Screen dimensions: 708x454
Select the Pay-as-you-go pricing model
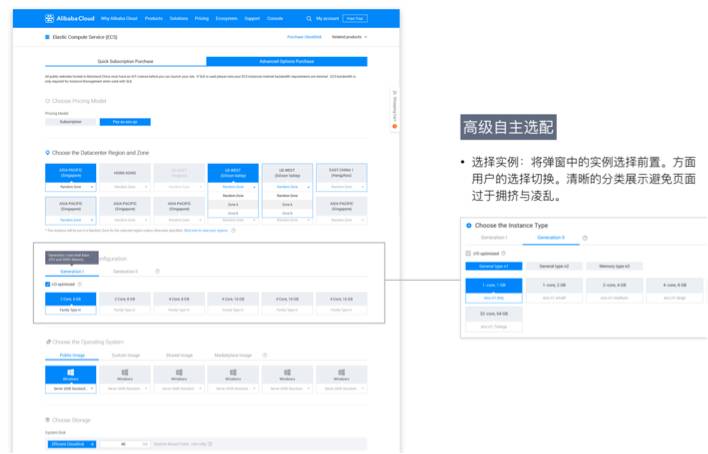[x=125, y=122]
